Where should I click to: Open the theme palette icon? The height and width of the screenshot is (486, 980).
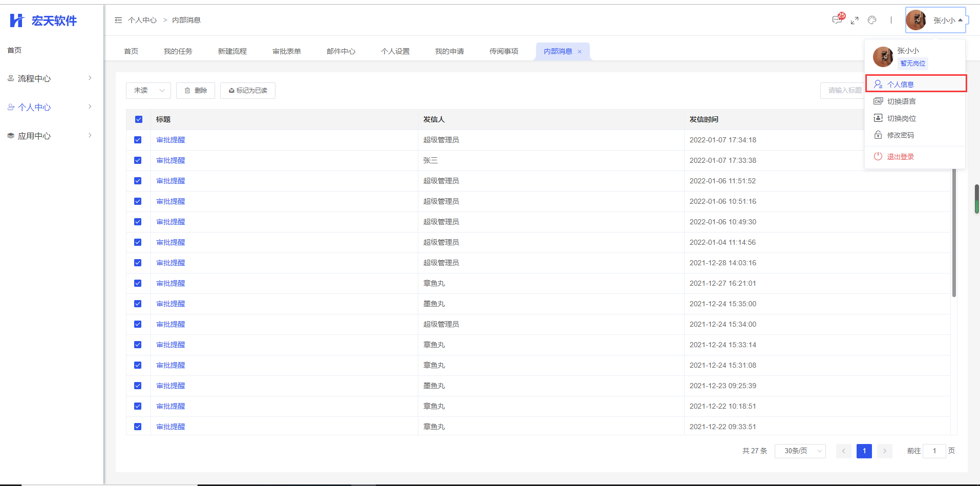[x=872, y=20]
